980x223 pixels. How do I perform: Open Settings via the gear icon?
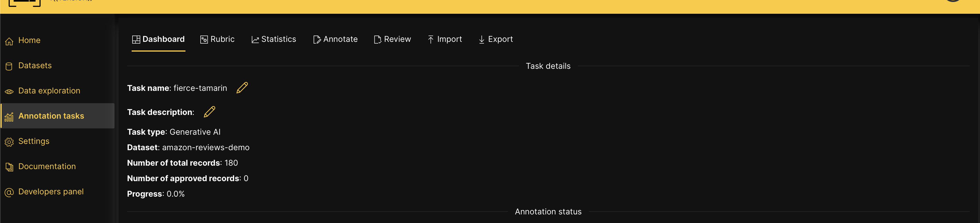(9, 141)
